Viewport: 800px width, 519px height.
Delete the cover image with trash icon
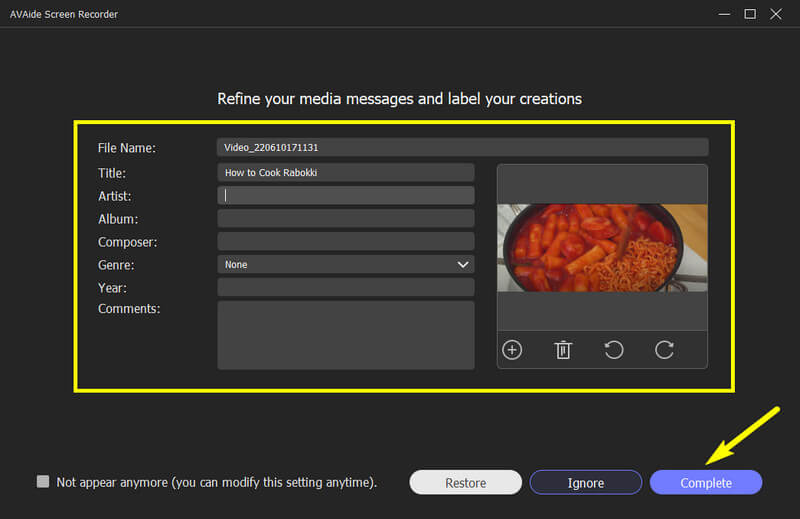click(x=563, y=350)
